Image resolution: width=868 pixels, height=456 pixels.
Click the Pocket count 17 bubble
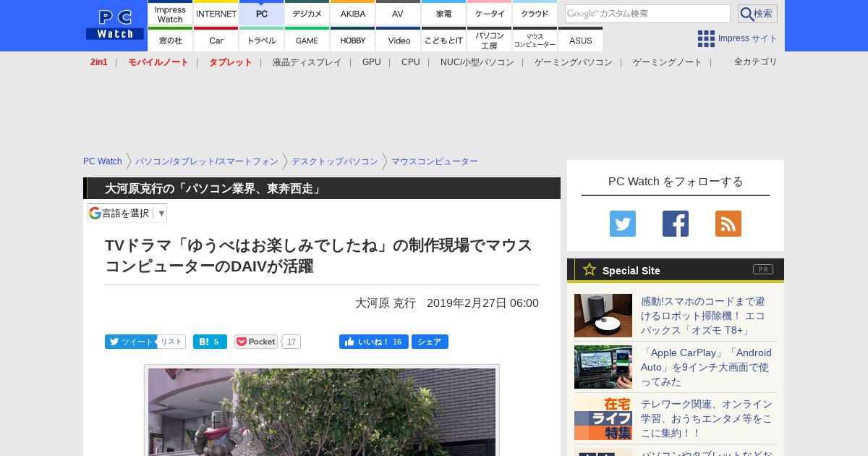pyautogui.click(x=292, y=342)
